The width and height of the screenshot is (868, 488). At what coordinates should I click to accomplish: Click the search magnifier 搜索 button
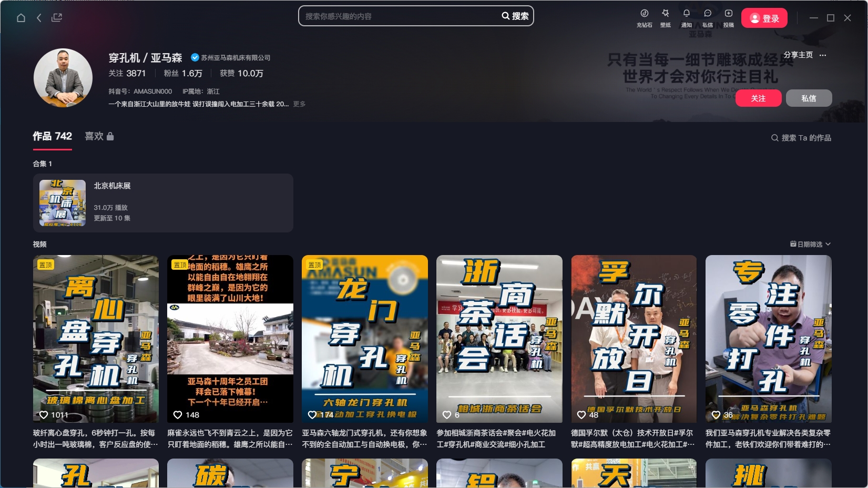(515, 16)
